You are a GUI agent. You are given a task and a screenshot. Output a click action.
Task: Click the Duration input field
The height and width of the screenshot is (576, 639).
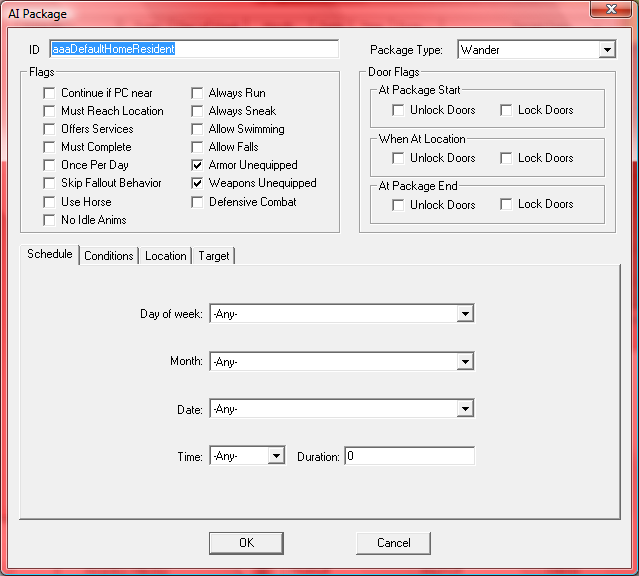(x=409, y=456)
